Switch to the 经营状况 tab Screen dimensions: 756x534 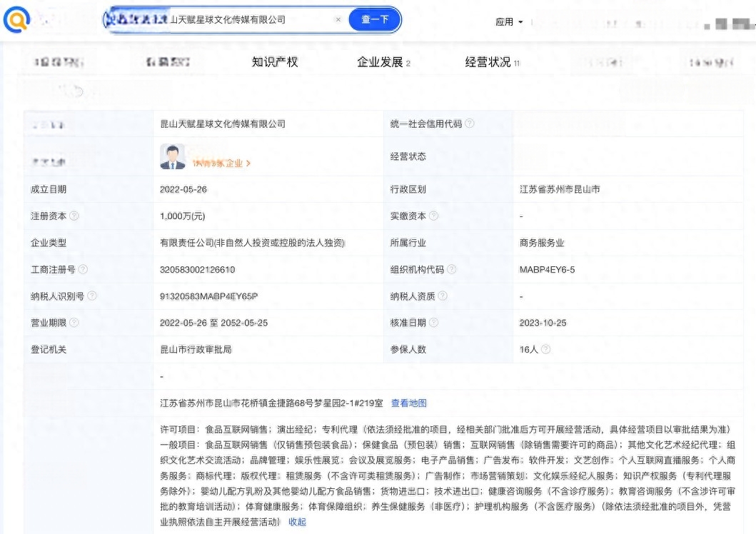click(493, 62)
